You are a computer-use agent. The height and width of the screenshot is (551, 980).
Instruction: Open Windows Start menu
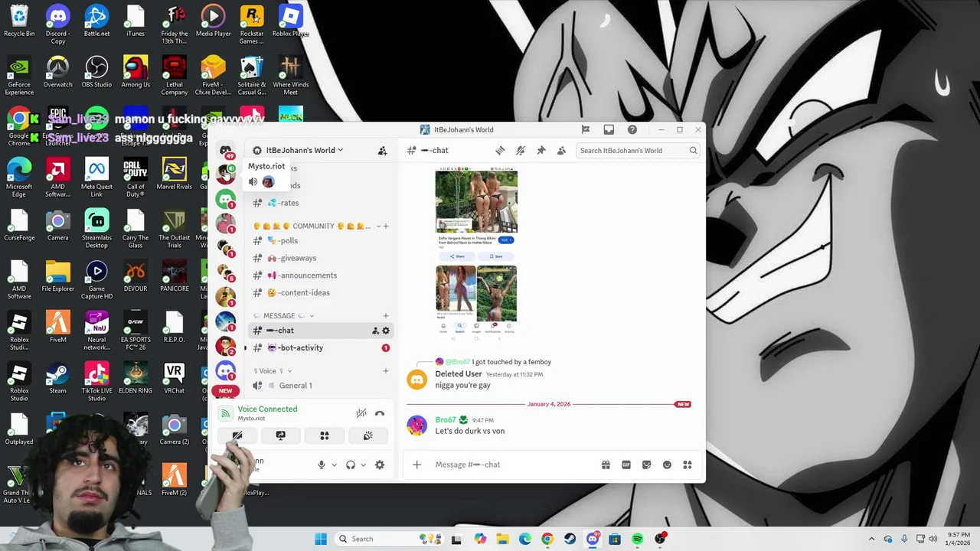pyautogui.click(x=321, y=539)
